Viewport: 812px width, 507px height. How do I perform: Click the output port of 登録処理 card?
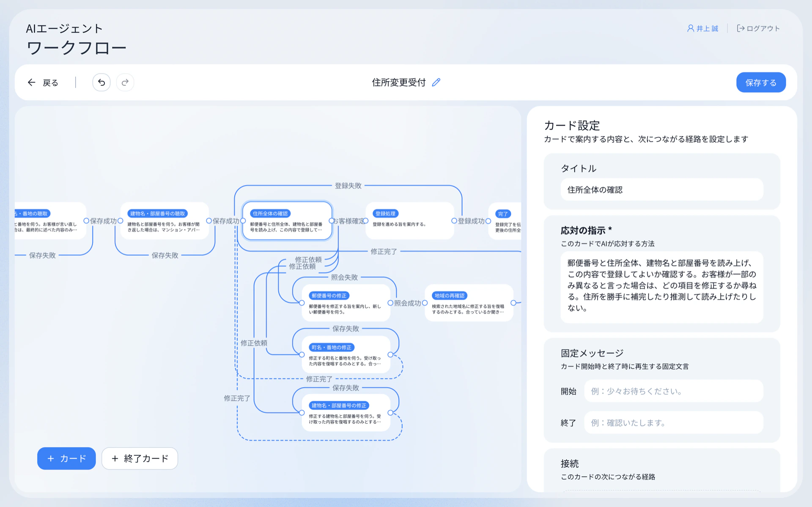coord(454,221)
